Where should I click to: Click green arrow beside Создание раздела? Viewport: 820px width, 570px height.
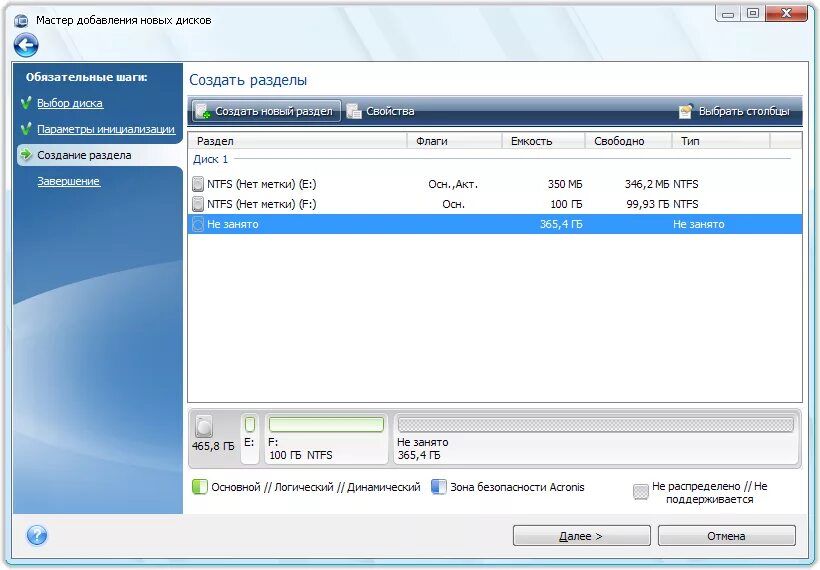(x=26, y=154)
